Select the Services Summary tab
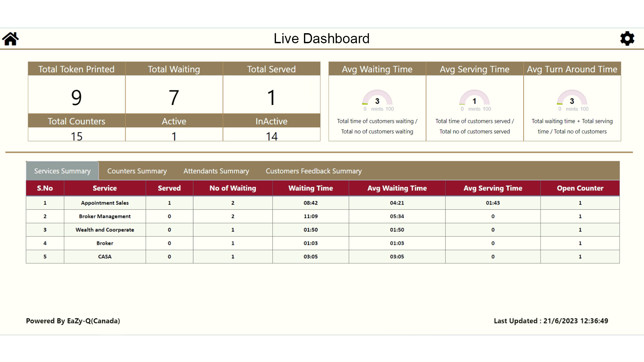 click(x=62, y=171)
